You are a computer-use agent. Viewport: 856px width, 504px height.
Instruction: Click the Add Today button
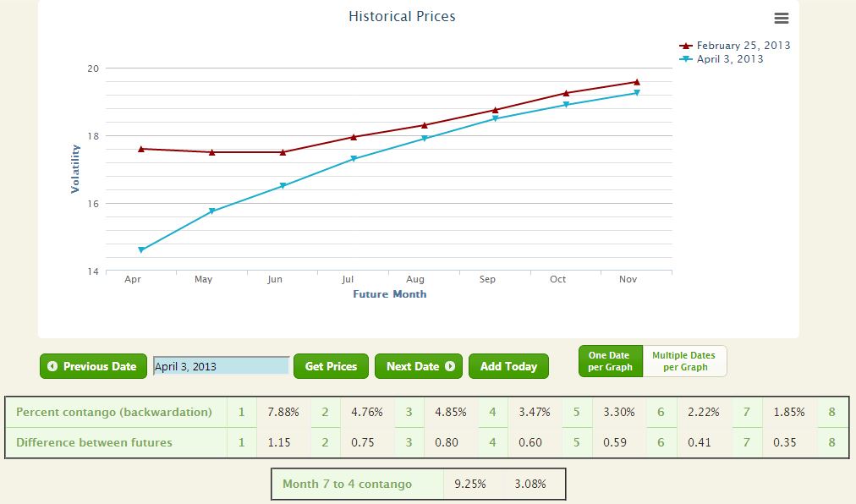tap(508, 366)
